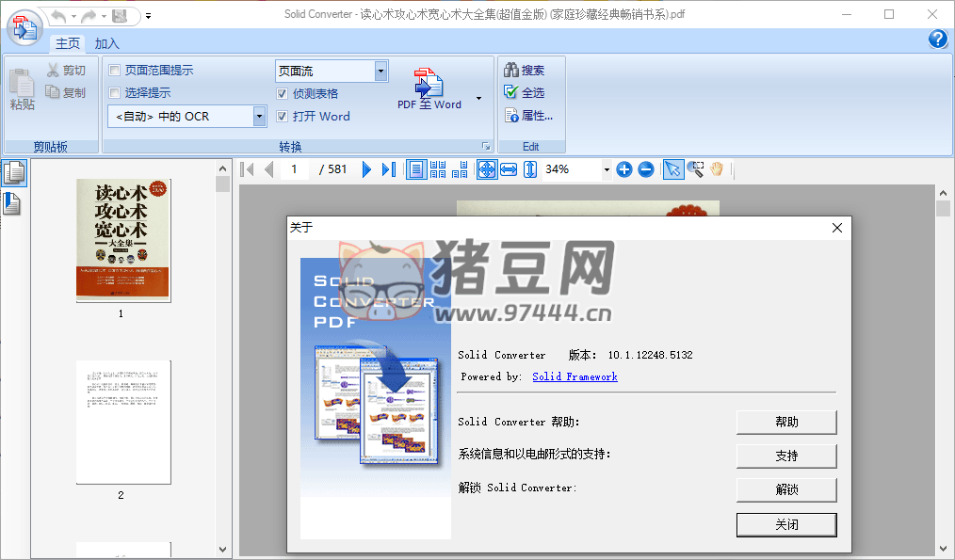The height and width of the screenshot is (560, 955).
Task: Select the hand pan tool
Action: point(717,169)
